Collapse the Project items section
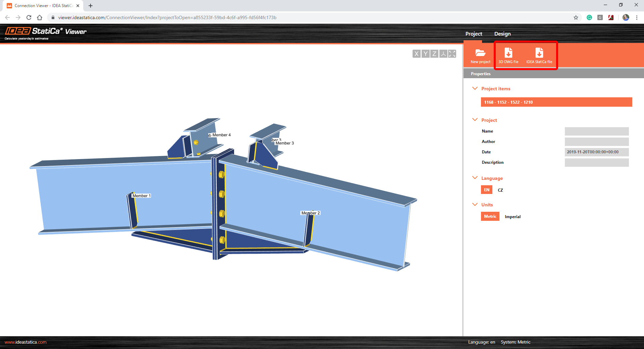This screenshot has height=349, width=644. click(475, 88)
